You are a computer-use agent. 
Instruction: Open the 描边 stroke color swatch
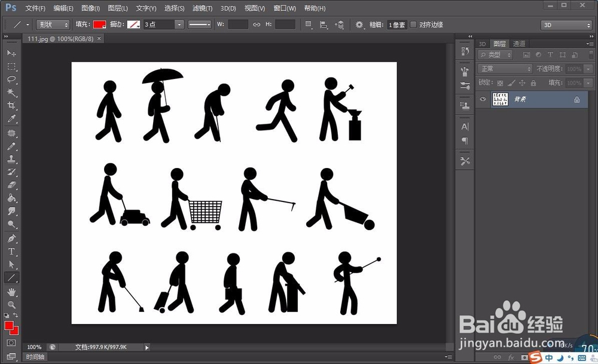click(133, 25)
